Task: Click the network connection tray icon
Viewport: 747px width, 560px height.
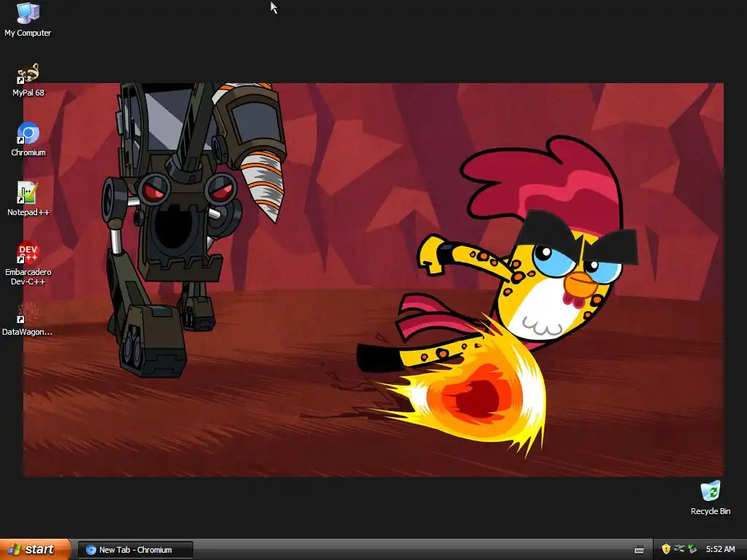Action: pos(679,549)
